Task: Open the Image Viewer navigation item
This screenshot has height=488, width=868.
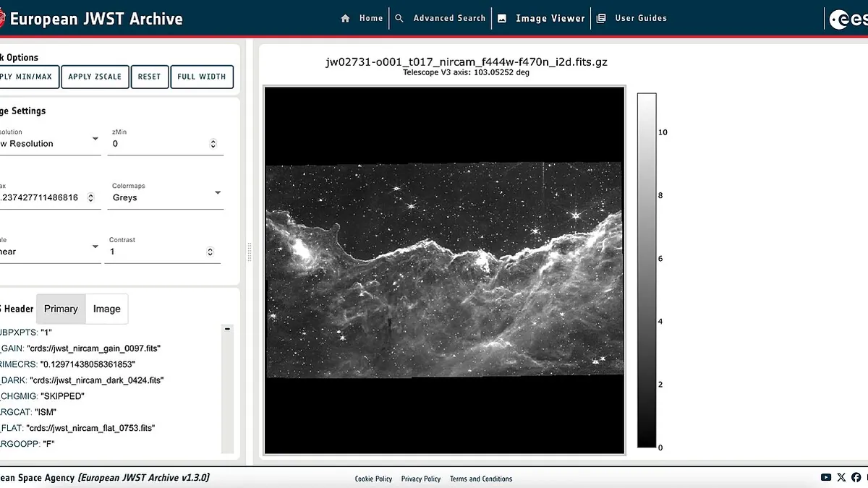Action: click(542, 19)
